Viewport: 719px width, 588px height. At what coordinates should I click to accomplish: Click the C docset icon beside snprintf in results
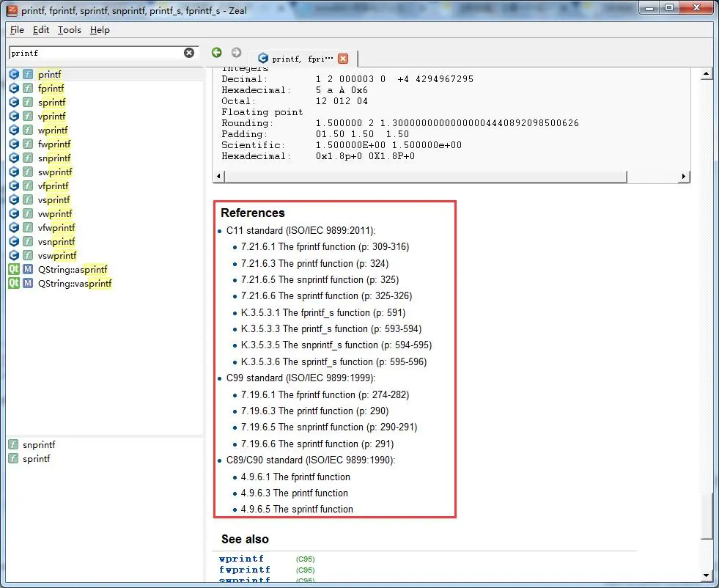pyautogui.click(x=14, y=158)
